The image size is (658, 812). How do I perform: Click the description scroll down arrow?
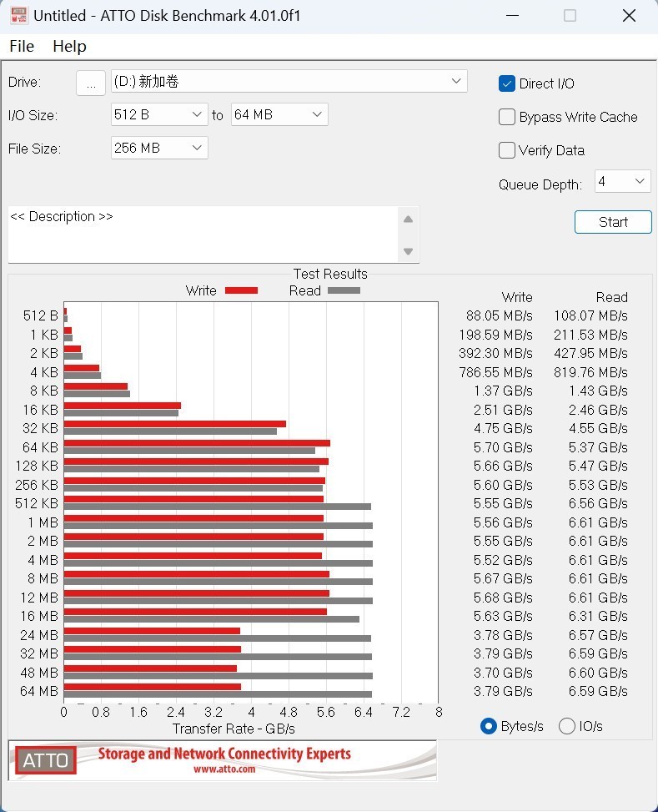(x=408, y=251)
